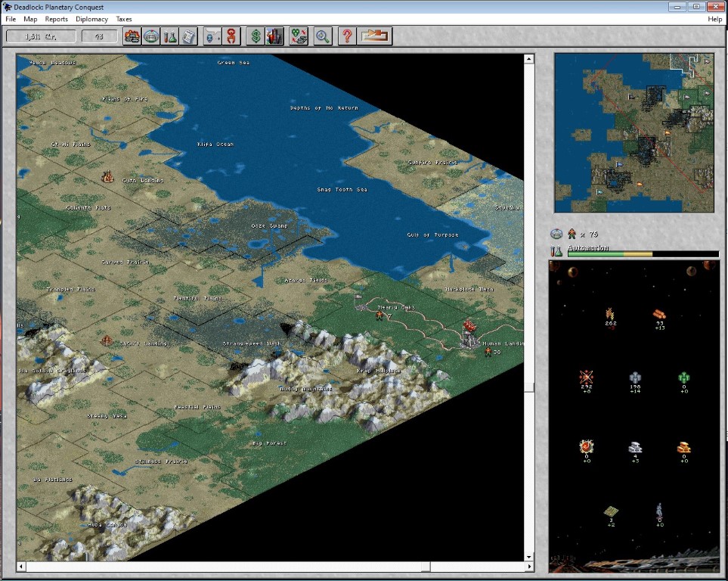
Task: Click the wheat food resource icon
Action: pyautogui.click(x=611, y=314)
